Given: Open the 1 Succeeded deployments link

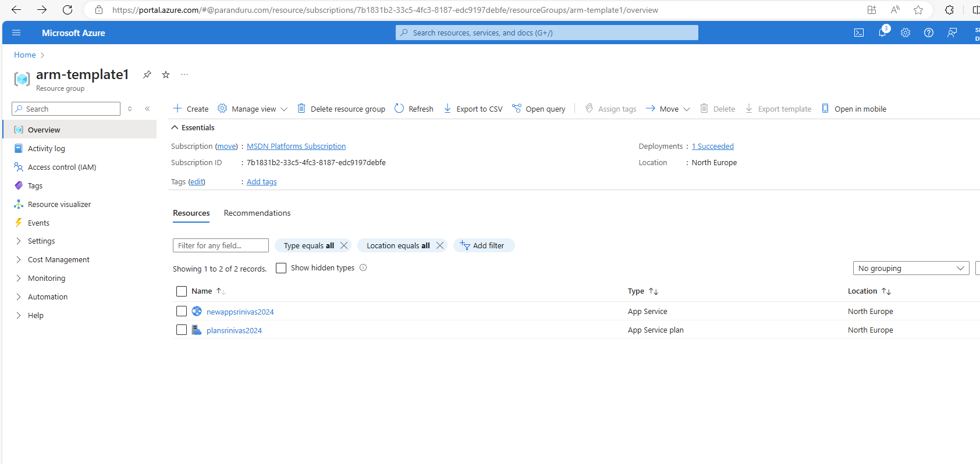Looking at the screenshot, I should tap(713, 147).
